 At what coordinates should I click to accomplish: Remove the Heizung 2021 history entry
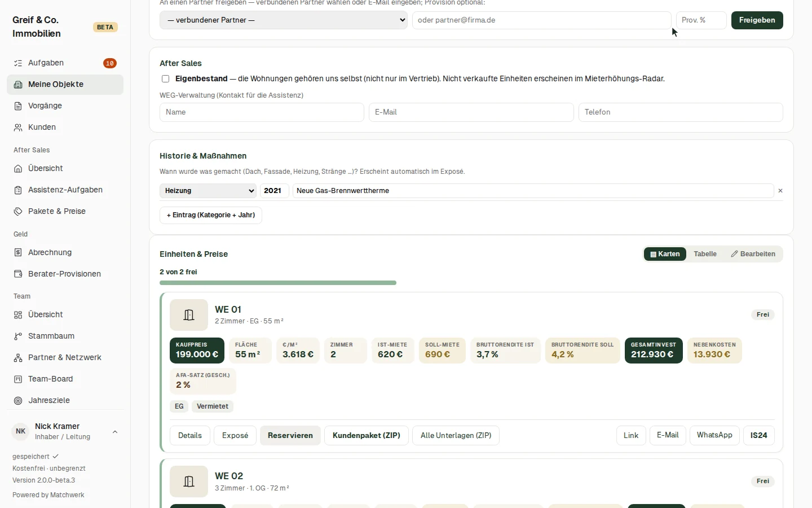click(780, 191)
